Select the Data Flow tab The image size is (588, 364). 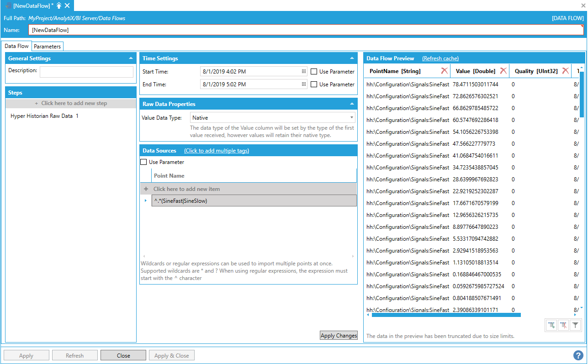[17, 46]
